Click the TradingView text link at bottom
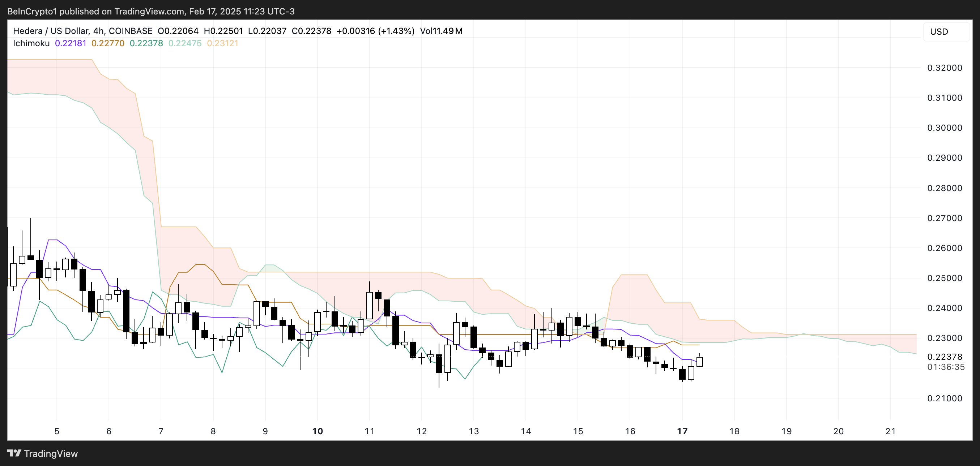The width and height of the screenshot is (980, 466). coord(51,453)
